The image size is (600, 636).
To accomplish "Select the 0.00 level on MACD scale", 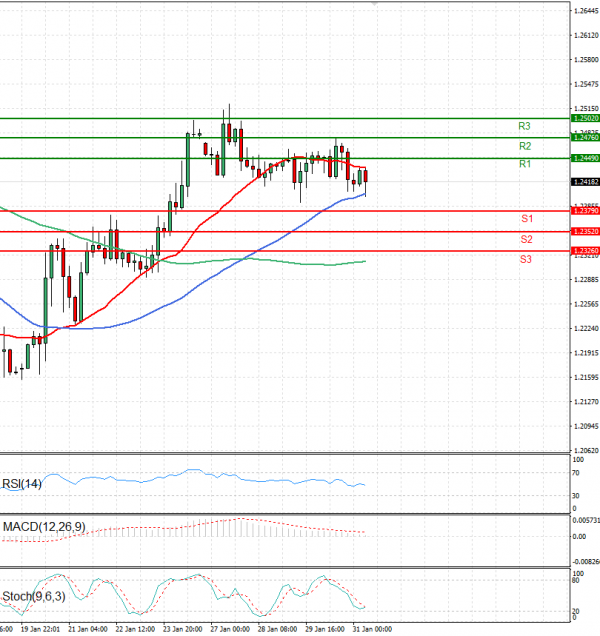I will tap(579, 536).
